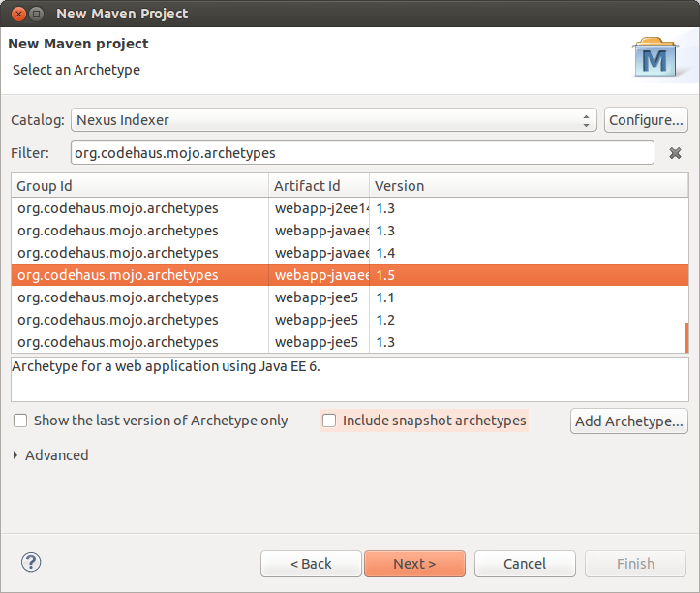The width and height of the screenshot is (700, 593).
Task: Sort by the Artifact Id column header
Action: (319, 185)
